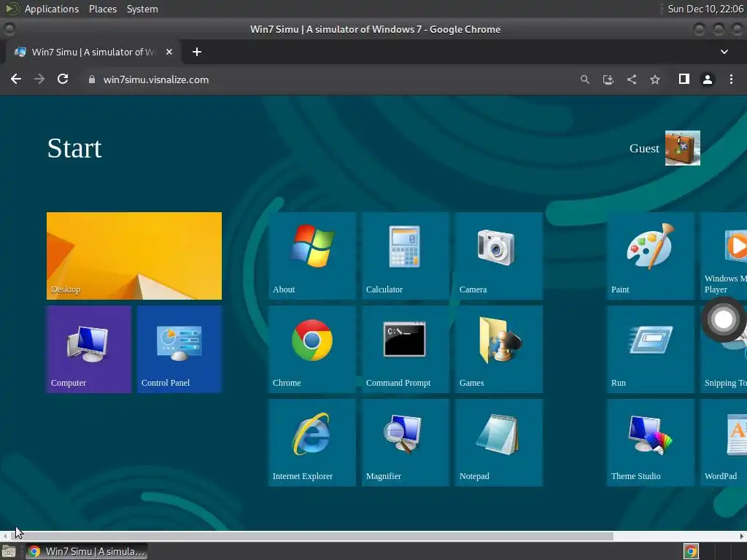Image resolution: width=747 pixels, height=560 pixels.
Task: Open the Magnifier tile
Action: [x=406, y=443]
